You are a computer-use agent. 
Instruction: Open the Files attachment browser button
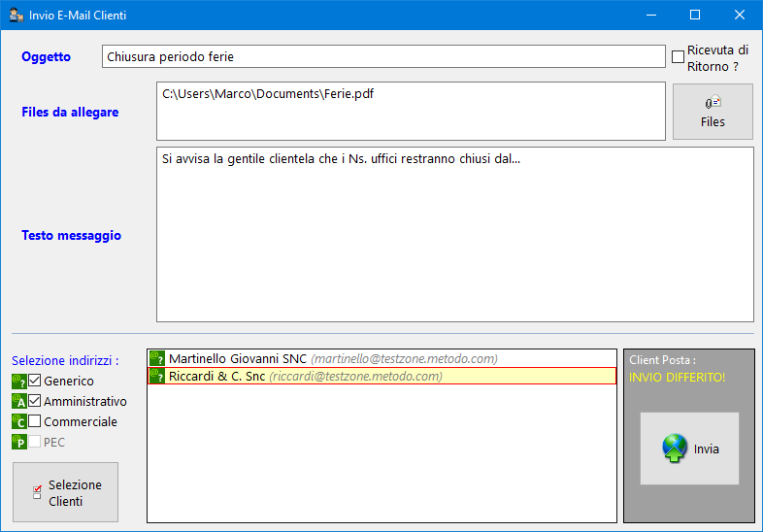coord(713,112)
